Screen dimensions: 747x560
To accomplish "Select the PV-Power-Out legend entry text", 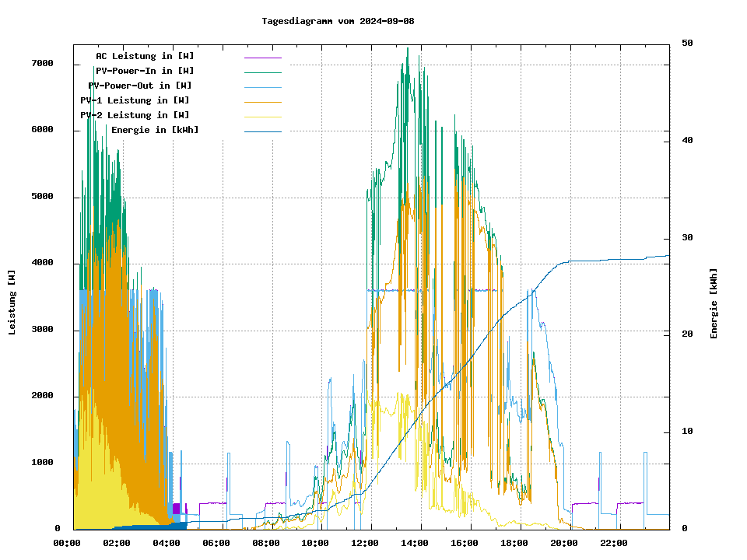I will coord(140,86).
